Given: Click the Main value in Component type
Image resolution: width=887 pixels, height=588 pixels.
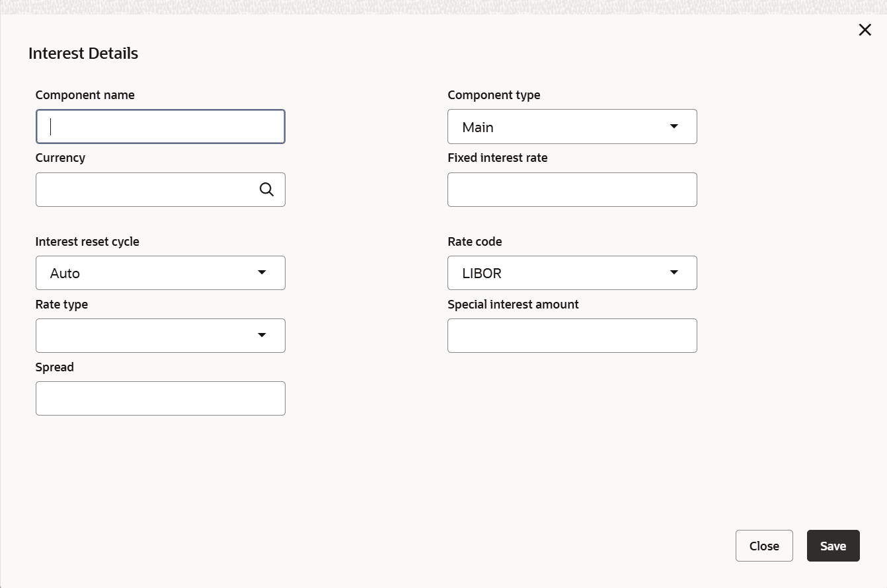Looking at the screenshot, I should click(478, 127).
